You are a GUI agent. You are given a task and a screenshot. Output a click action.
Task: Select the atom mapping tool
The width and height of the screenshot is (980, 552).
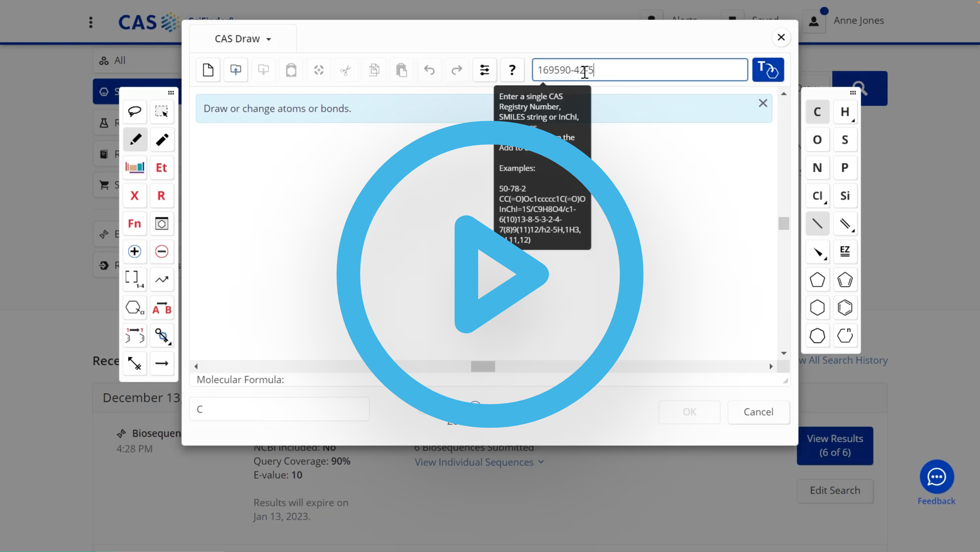point(135,335)
